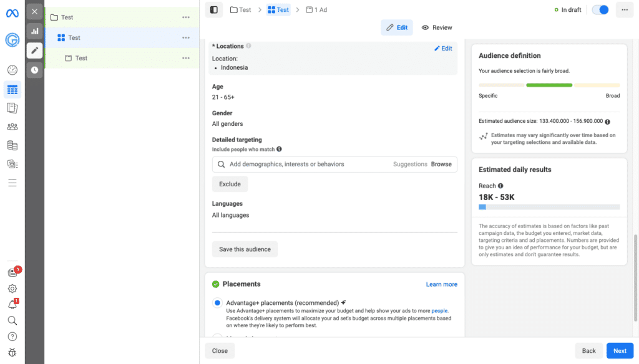Open Billing coins stack icon
This screenshot has height=364, width=639.
coord(12,145)
